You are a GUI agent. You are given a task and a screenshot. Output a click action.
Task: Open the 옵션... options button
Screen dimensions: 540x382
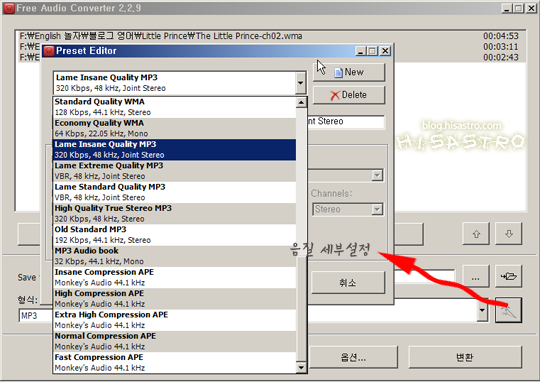coord(353,357)
